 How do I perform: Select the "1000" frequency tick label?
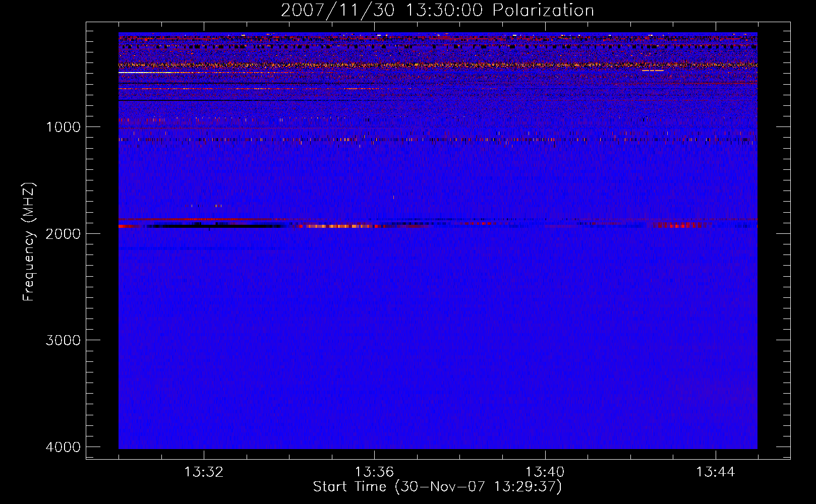63,127
